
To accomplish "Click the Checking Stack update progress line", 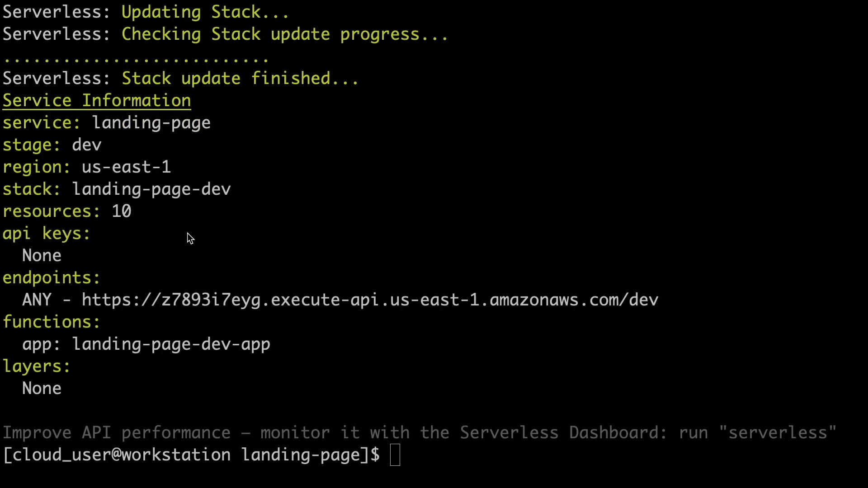I will 285,34.
